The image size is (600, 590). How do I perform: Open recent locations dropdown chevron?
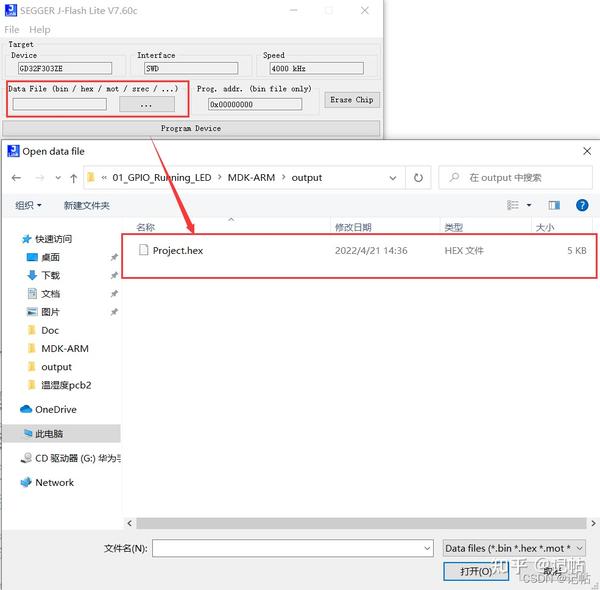58,178
